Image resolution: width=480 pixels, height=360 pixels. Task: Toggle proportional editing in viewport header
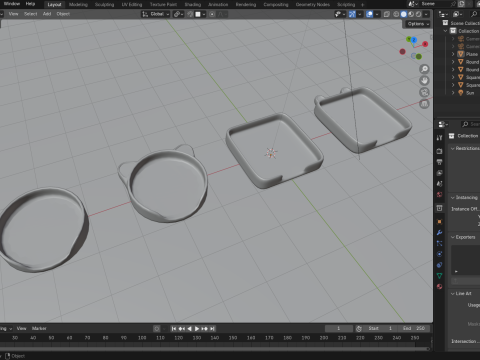212,14
